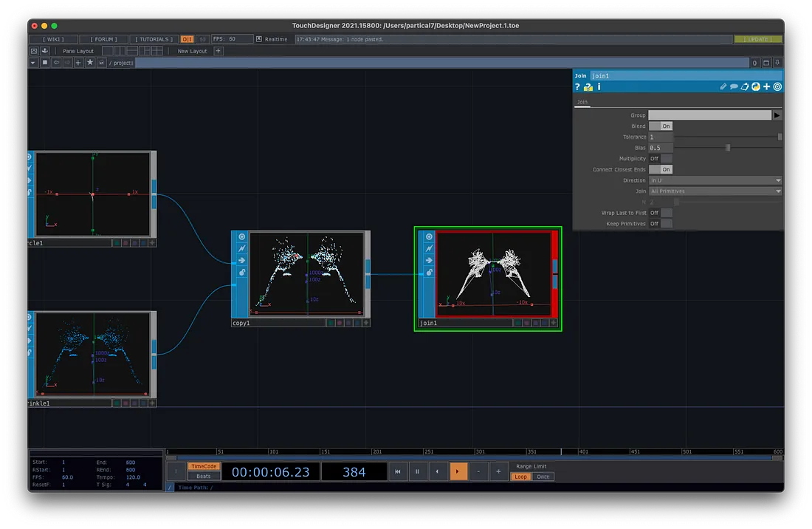Enable the Realtime checkbox
This screenshot has height=529, width=812.
pos(259,39)
